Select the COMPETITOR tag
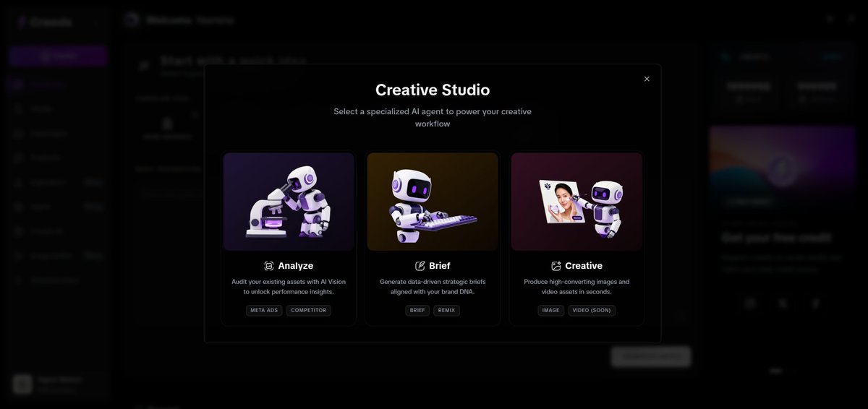 (309, 311)
